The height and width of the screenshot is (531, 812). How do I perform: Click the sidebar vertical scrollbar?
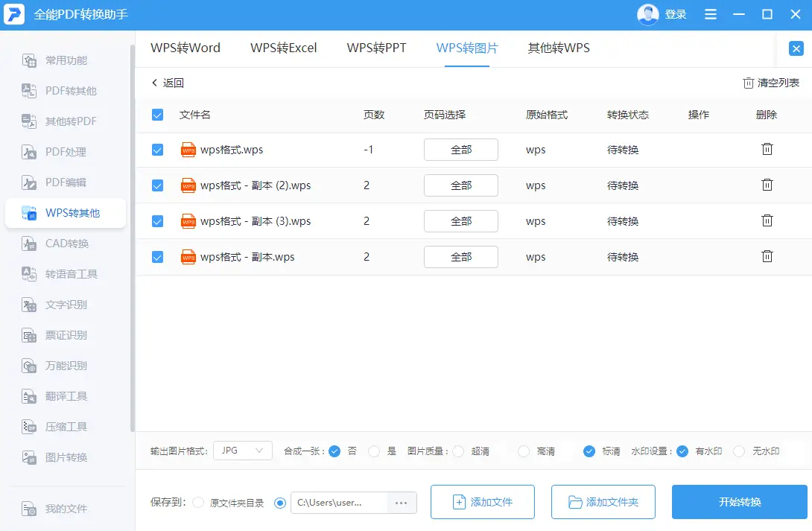tap(132, 238)
